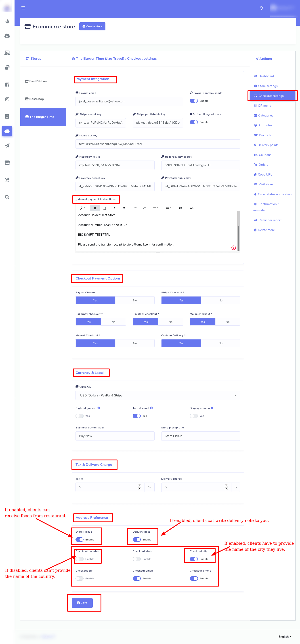The width and height of the screenshot is (300, 644).
Task: Disable the Paypal sandbox mode toggle
Action: (194, 101)
